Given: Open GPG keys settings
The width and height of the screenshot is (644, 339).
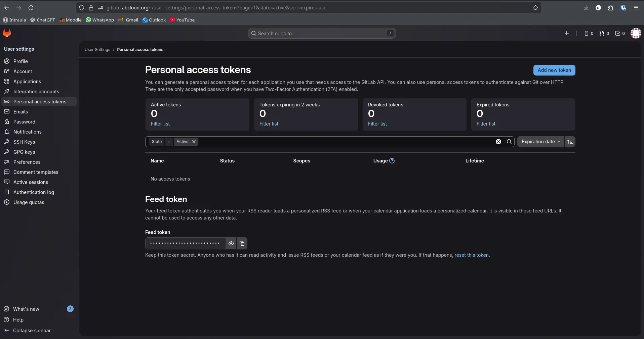Looking at the screenshot, I should (24, 152).
